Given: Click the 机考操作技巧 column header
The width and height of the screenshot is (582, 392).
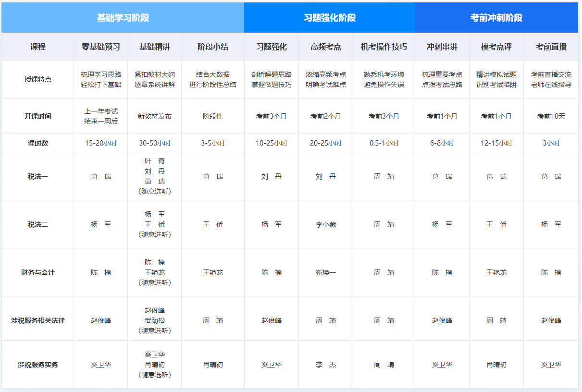Looking at the screenshot, I should [x=384, y=47].
